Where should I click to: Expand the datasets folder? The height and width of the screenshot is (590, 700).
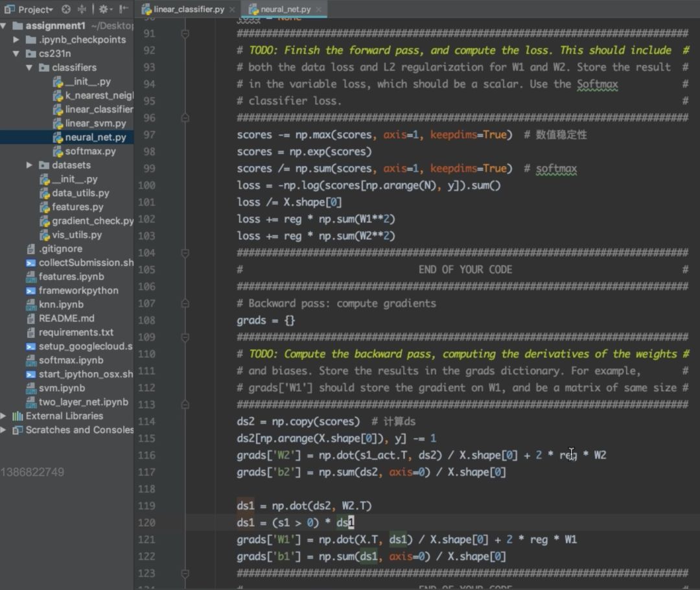[29, 165]
